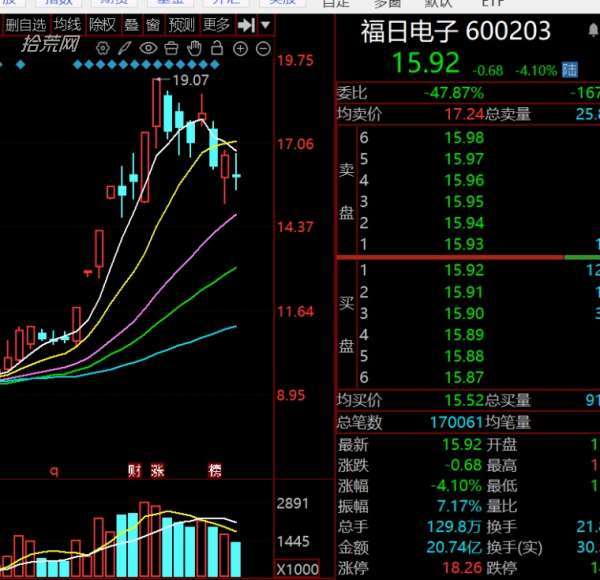Click the 涨停 value 18.26

462,568
